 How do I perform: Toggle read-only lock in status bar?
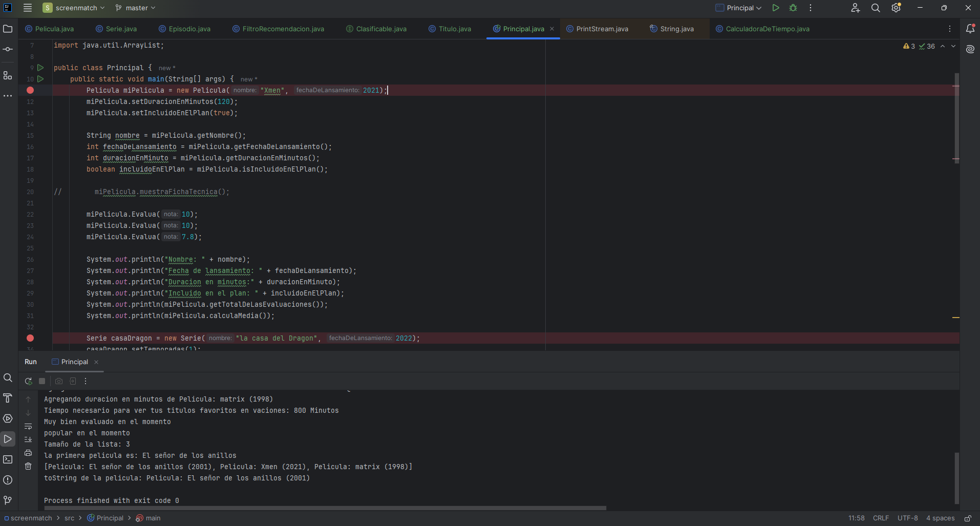pyautogui.click(x=968, y=518)
